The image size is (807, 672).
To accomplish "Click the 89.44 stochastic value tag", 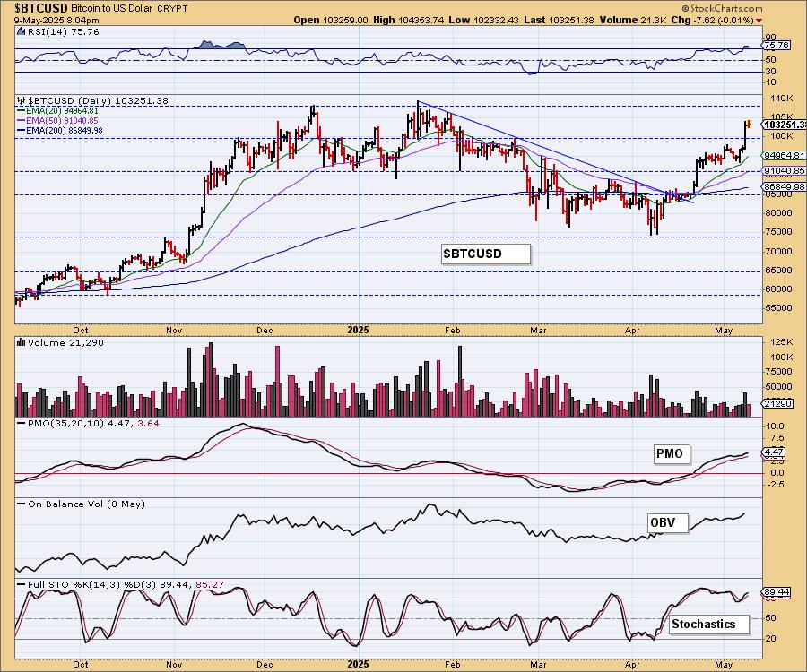I will 777,592.
